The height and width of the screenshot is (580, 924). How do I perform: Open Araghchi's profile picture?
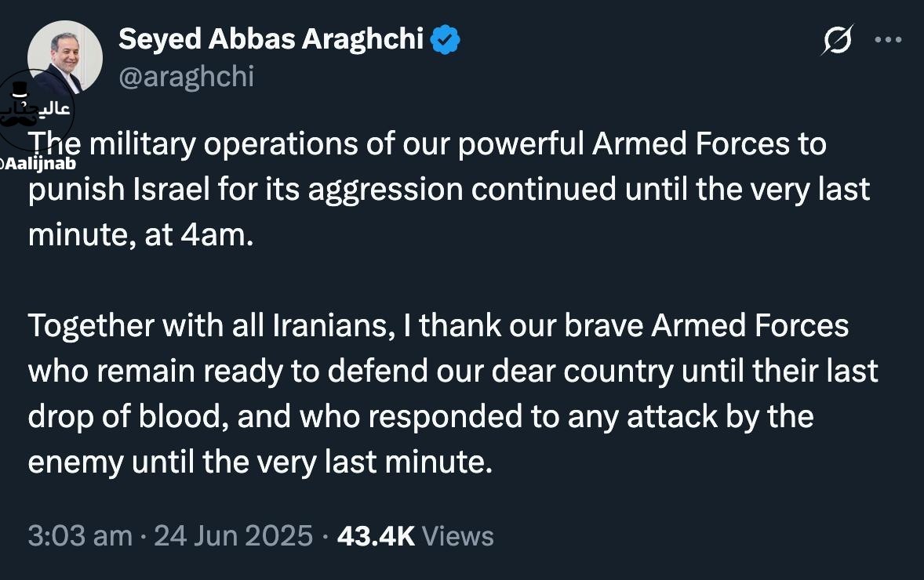(x=65, y=59)
